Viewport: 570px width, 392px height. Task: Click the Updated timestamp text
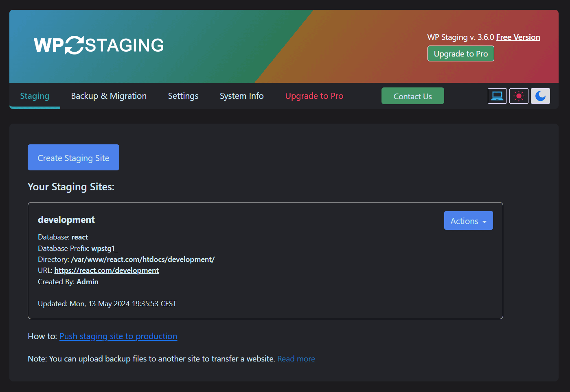pos(107,304)
